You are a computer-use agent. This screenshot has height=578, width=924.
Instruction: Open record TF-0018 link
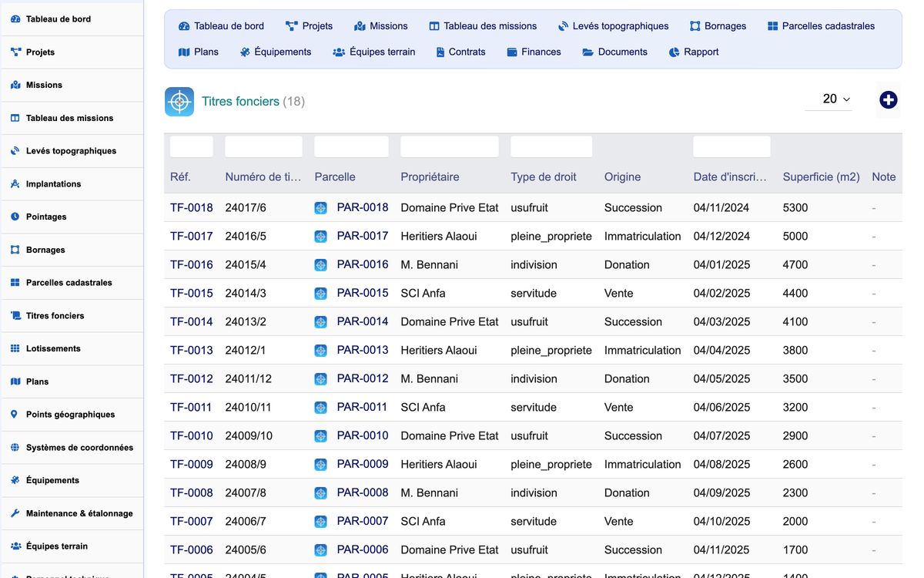tap(192, 208)
